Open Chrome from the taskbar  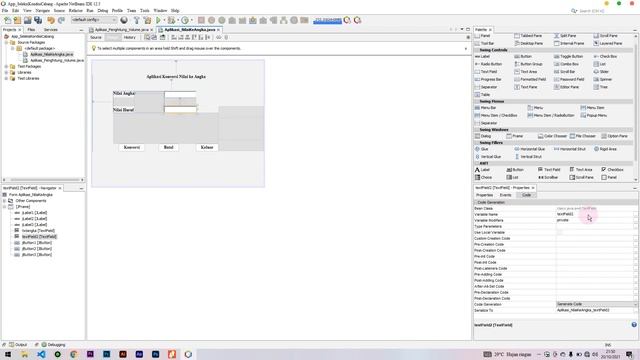pos(73,354)
